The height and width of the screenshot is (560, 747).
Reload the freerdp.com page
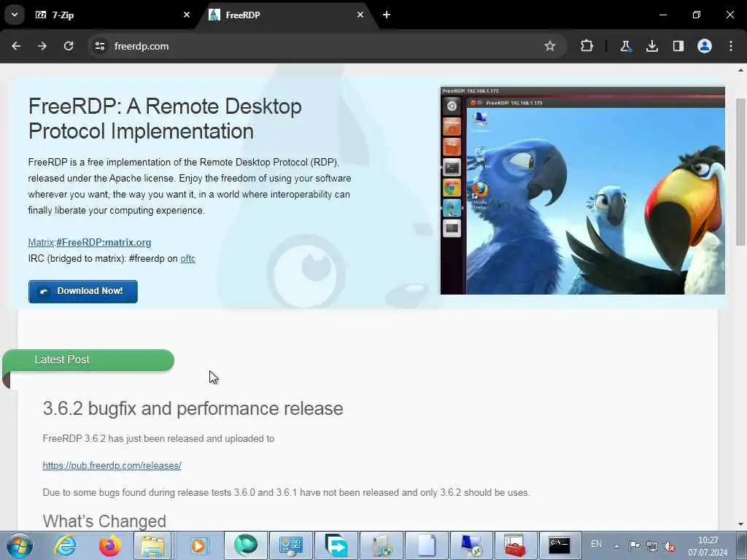tap(69, 46)
